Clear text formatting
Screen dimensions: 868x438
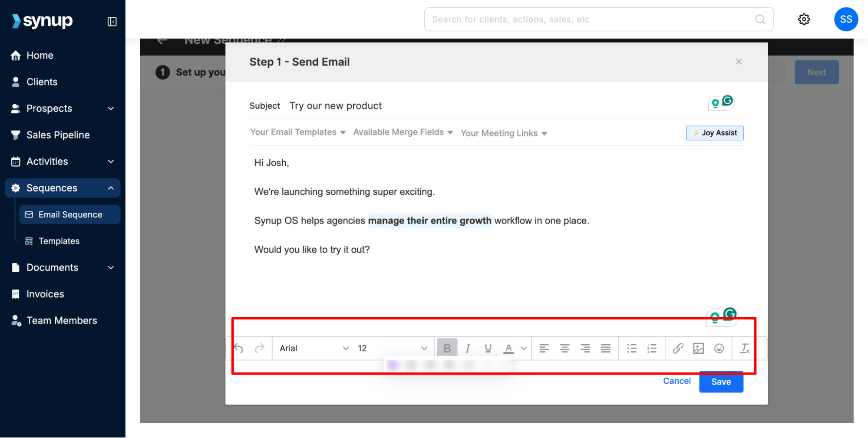[x=745, y=348]
